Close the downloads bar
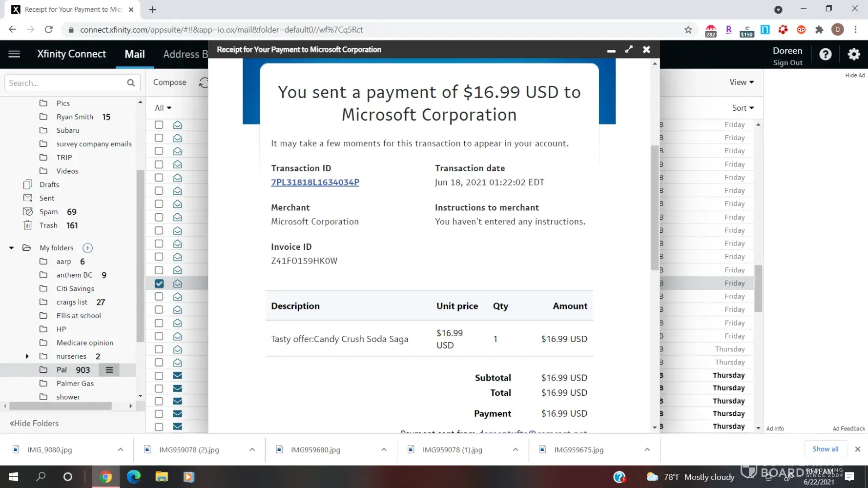The width and height of the screenshot is (868, 488). (x=858, y=449)
